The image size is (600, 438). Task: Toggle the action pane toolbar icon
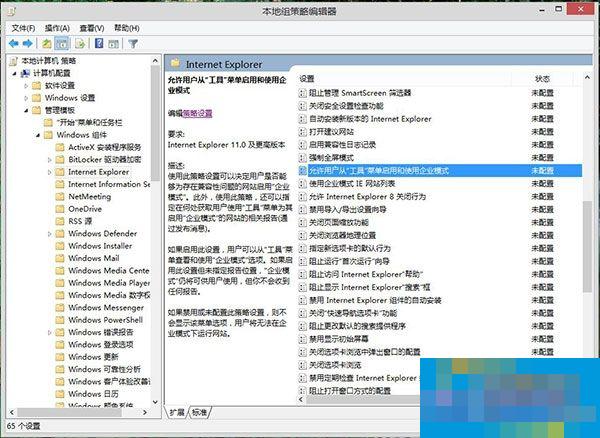click(x=113, y=44)
